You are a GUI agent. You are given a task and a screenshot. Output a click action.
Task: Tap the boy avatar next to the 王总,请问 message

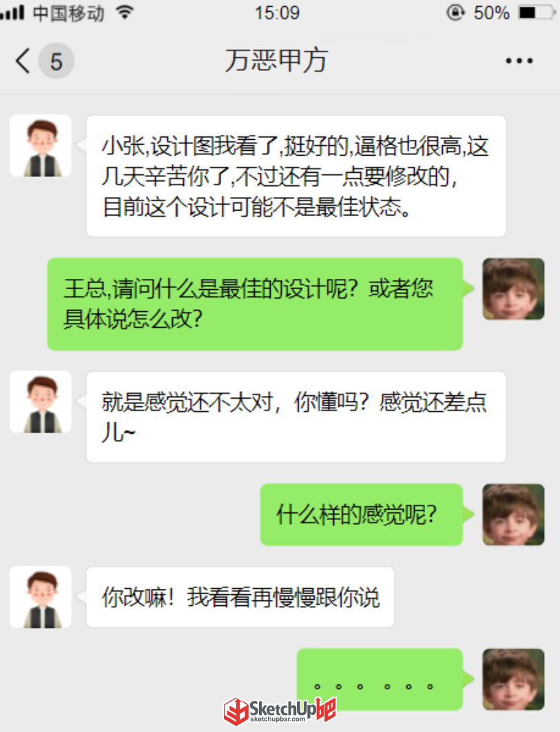coord(513,289)
